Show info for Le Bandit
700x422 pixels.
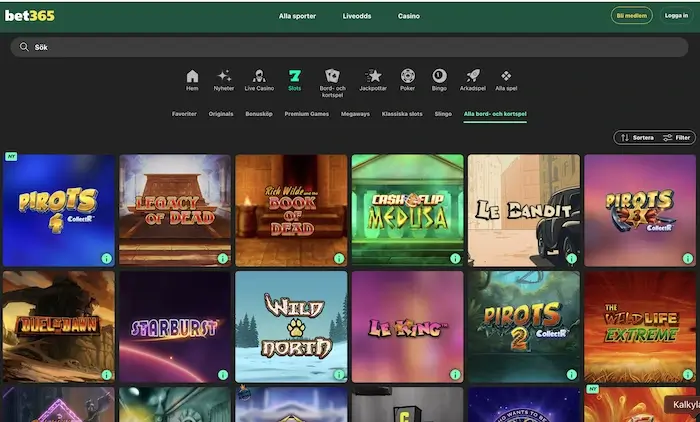tap(571, 258)
